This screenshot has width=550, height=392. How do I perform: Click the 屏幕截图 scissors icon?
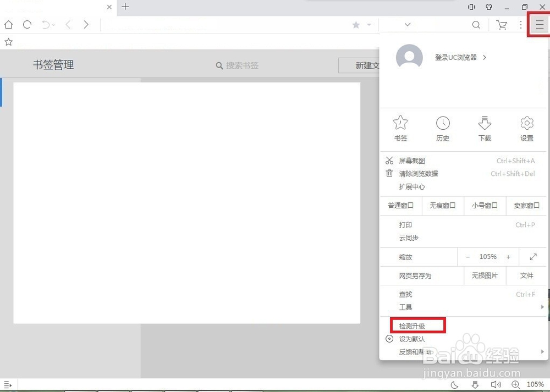click(x=389, y=160)
